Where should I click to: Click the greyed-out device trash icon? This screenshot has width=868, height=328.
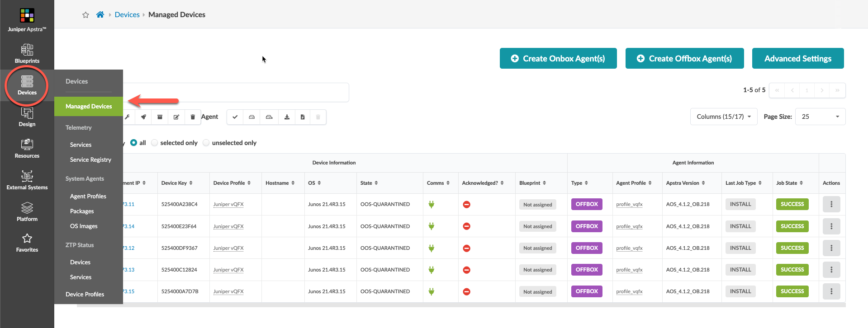pyautogui.click(x=318, y=117)
